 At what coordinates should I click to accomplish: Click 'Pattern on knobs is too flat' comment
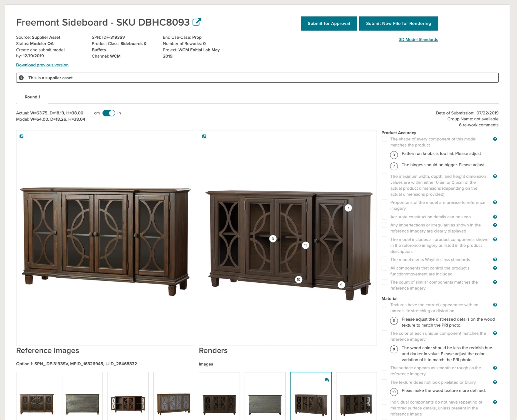(441, 153)
